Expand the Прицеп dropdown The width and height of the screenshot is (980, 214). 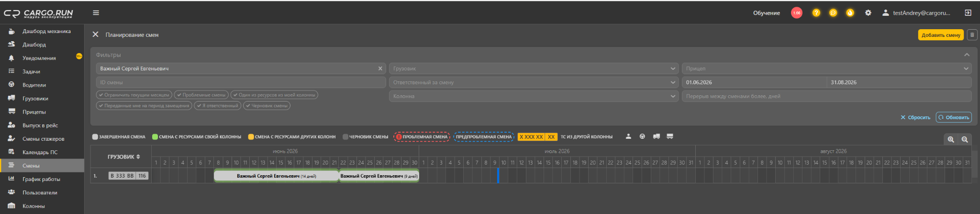(x=827, y=68)
